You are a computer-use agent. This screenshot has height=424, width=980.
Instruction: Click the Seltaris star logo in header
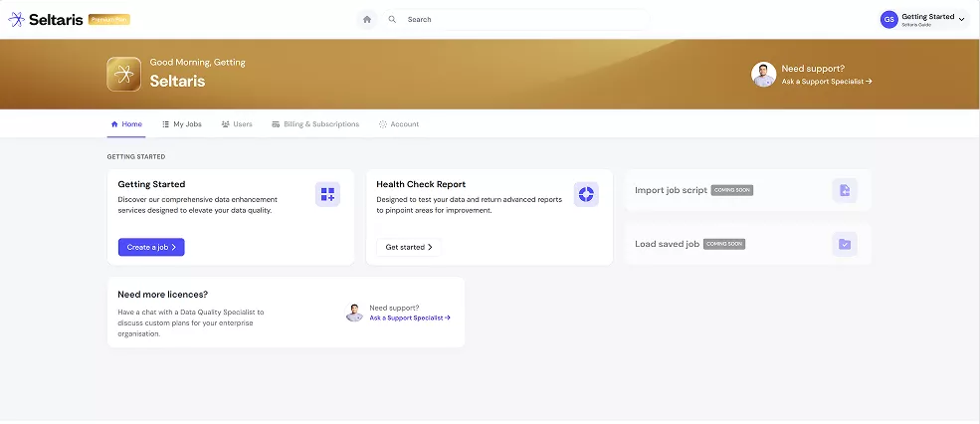[16, 19]
